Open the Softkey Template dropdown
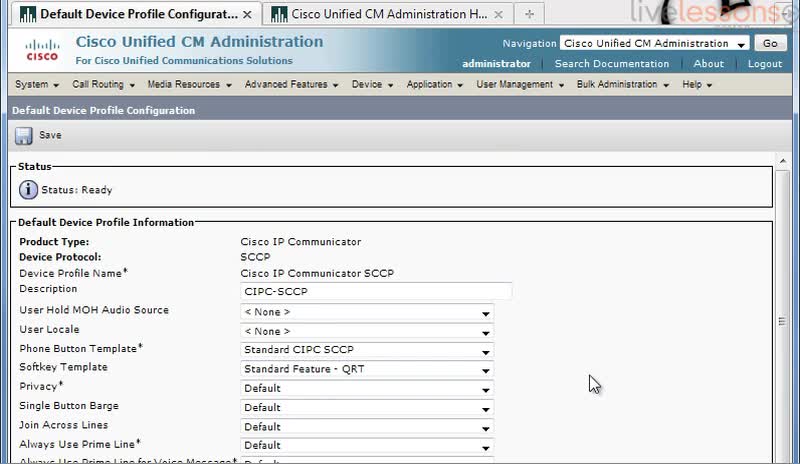Image resolution: width=800 pixels, height=464 pixels. [x=367, y=369]
